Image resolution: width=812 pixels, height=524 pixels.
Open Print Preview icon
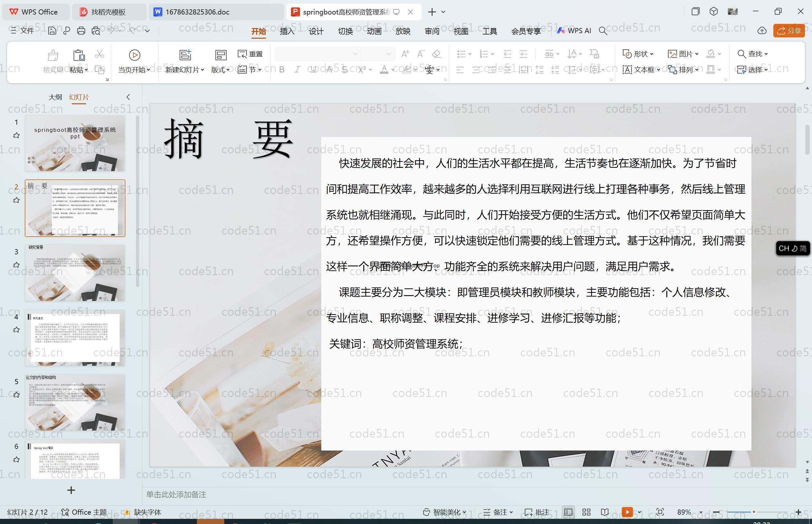[x=96, y=31]
